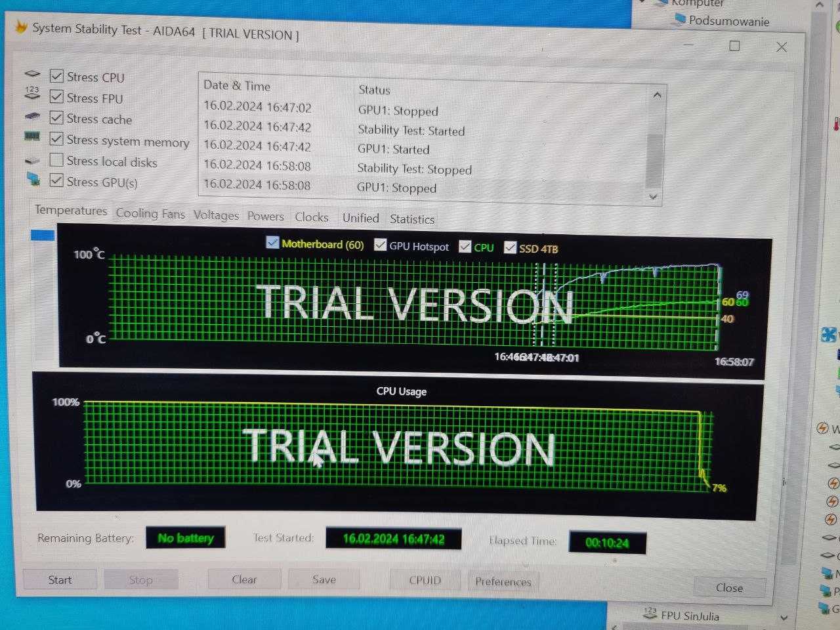Click the Save button
The image size is (840, 630).
(x=324, y=579)
